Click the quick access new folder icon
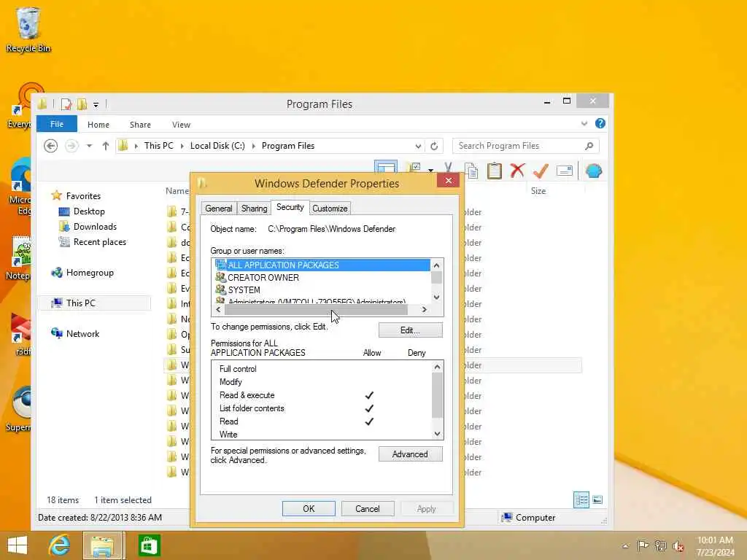Image resolution: width=747 pixels, height=560 pixels. point(82,104)
